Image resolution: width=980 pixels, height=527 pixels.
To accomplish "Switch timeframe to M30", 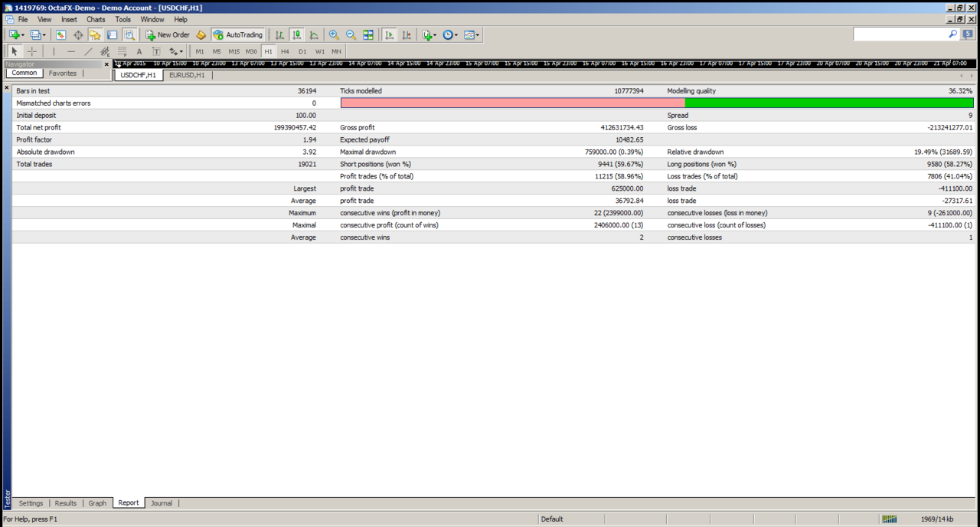I will coord(251,51).
